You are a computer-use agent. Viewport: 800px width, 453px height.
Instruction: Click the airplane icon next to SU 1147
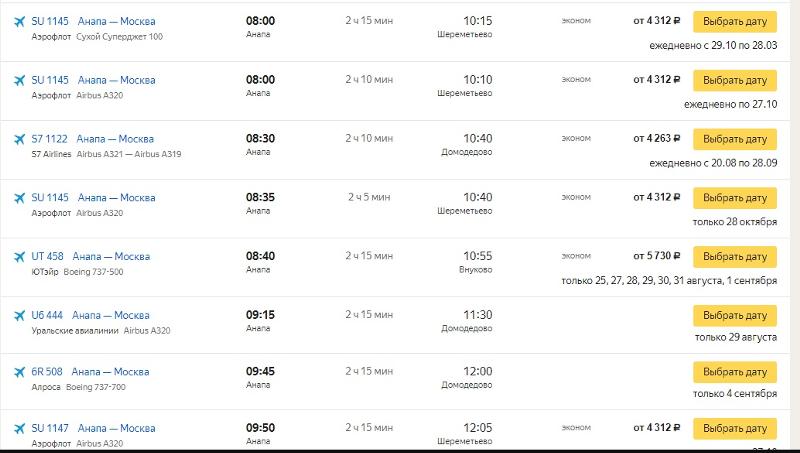pos(19,429)
